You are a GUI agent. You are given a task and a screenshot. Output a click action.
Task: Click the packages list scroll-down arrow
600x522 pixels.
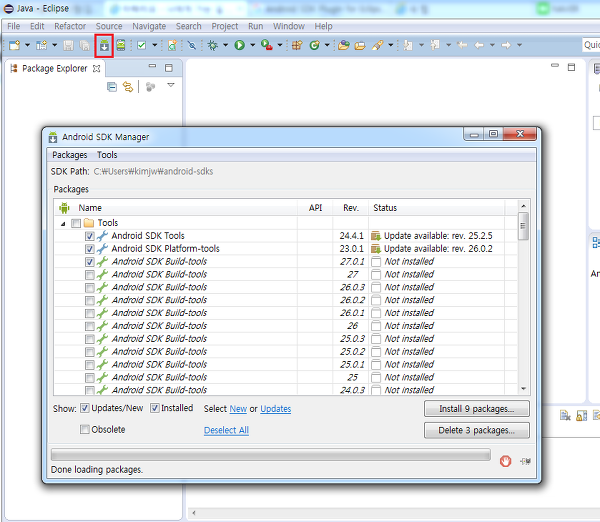(x=523, y=389)
